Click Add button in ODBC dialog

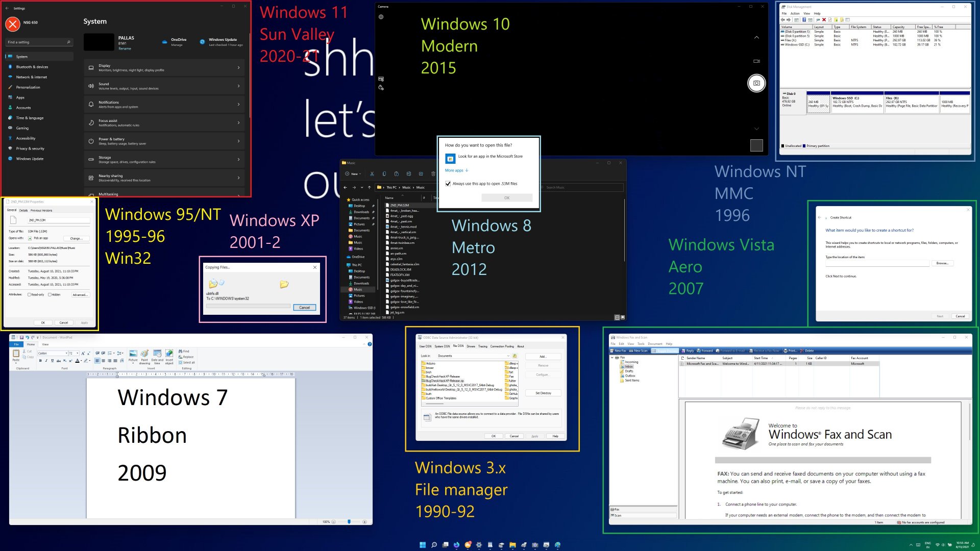[x=543, y=357]
